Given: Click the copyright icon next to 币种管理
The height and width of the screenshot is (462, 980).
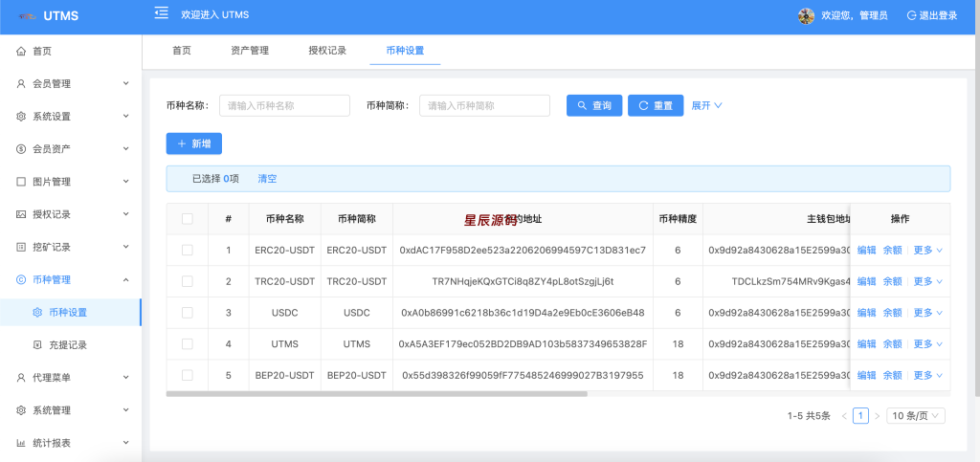Looking at the screenshot, I should pos(21,279).
